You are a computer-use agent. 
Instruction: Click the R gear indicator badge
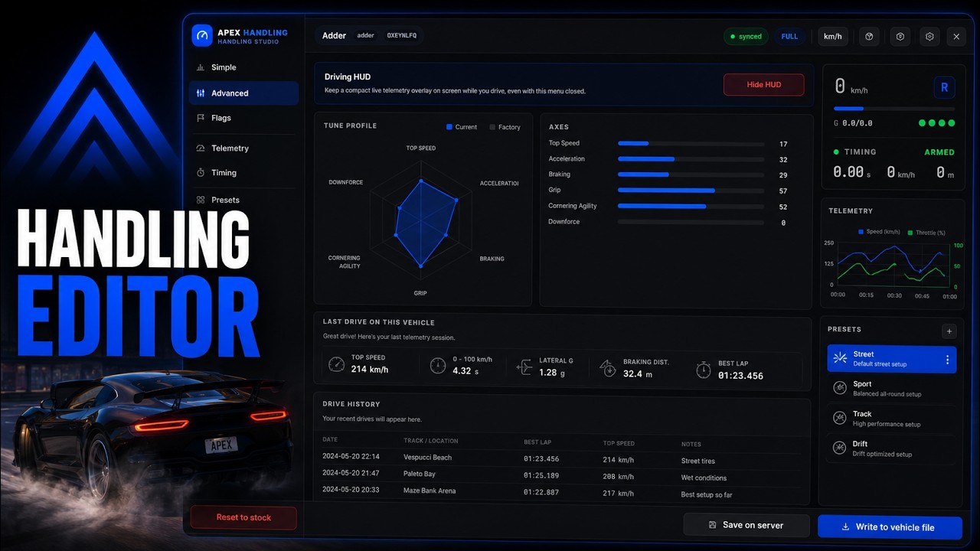944,87
